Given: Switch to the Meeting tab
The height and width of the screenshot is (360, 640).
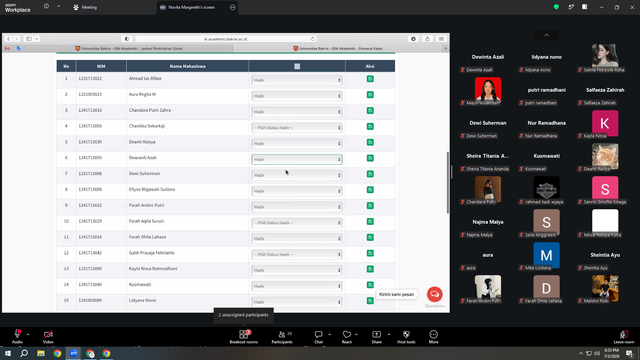Looking at the screenshot, I should click(x=85, y=7).
